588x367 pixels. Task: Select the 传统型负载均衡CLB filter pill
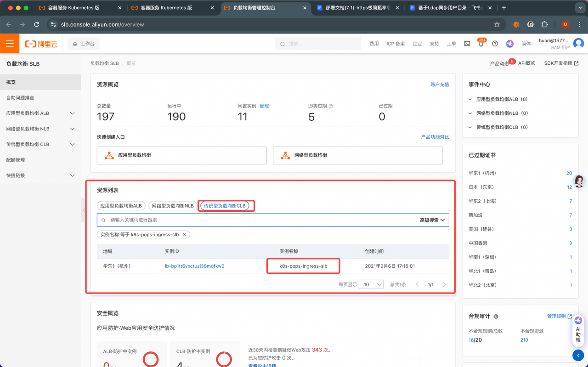point(225,206)
